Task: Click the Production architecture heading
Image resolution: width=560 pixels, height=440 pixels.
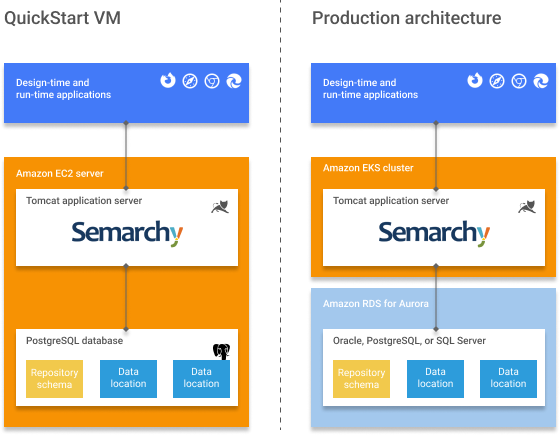Action: 406,18
